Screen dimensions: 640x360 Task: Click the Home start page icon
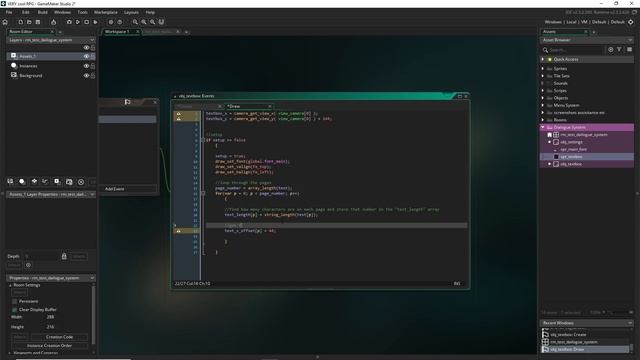pos(5,22)
